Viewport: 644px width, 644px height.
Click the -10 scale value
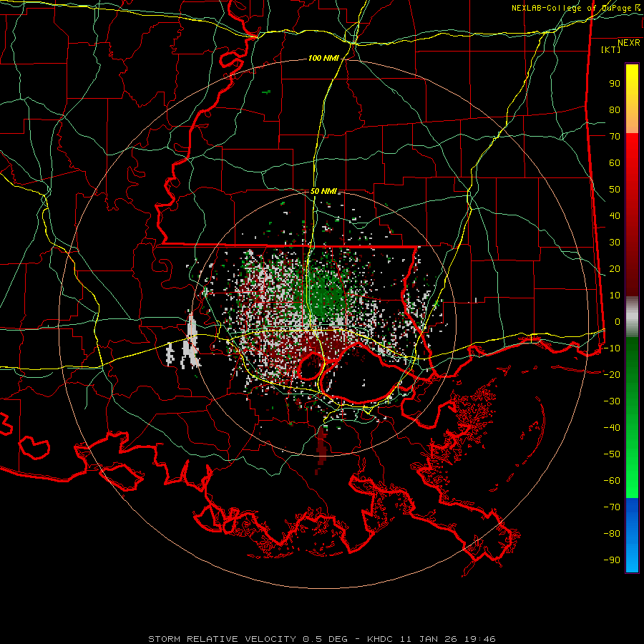612,348
